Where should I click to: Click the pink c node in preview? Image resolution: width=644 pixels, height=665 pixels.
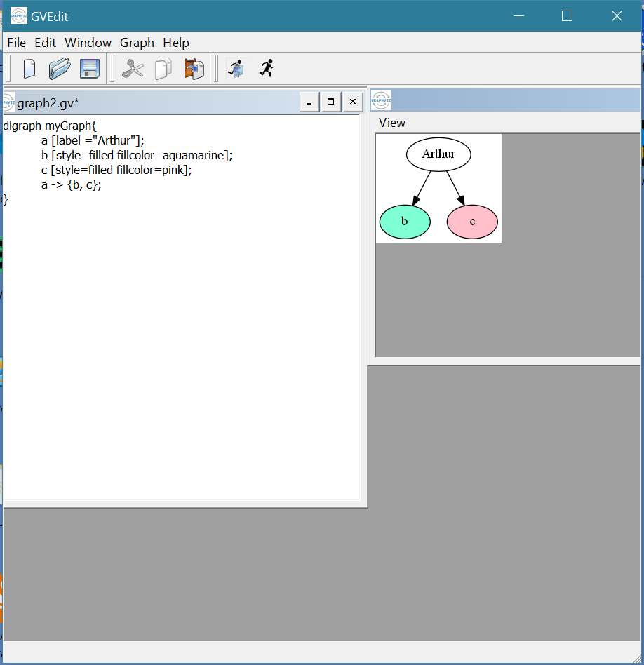click(472, 222)
